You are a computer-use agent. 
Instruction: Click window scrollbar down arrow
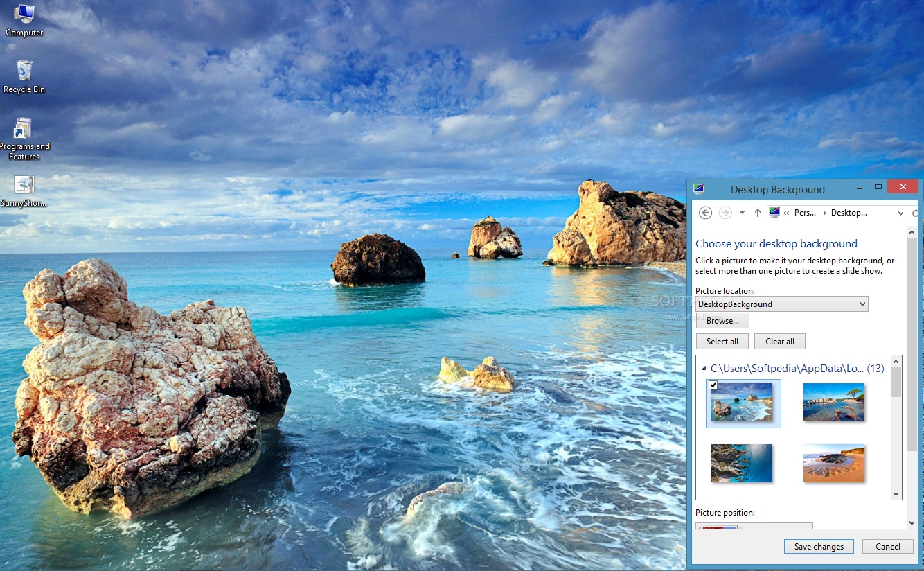pyautogui.click(x=912, y=522)
